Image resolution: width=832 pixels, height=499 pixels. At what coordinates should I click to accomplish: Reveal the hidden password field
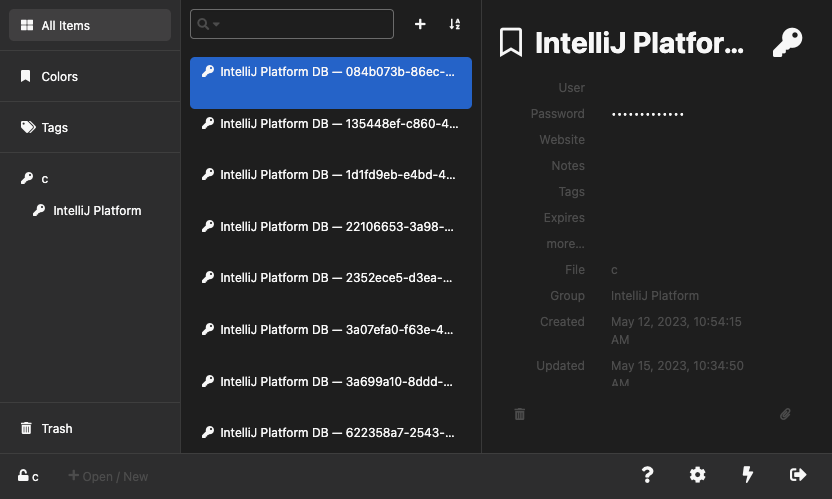click(648, 114)
